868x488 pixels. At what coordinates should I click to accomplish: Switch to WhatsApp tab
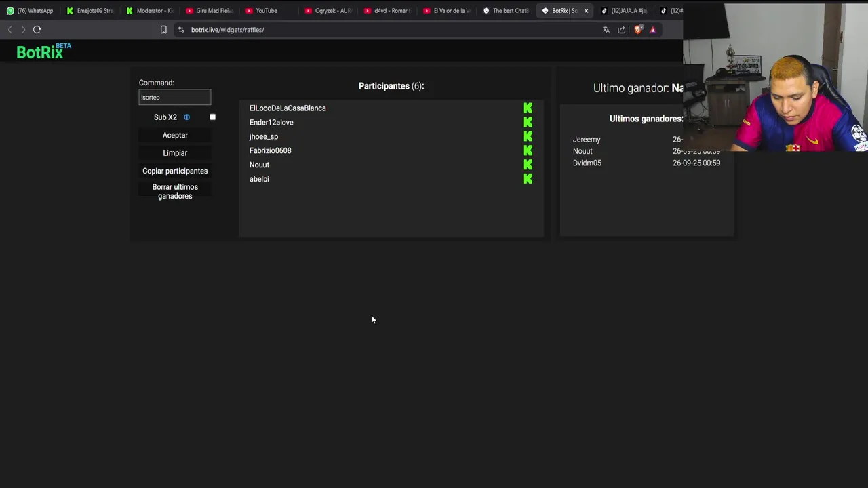pyautogui.click(x=30, y=11)
